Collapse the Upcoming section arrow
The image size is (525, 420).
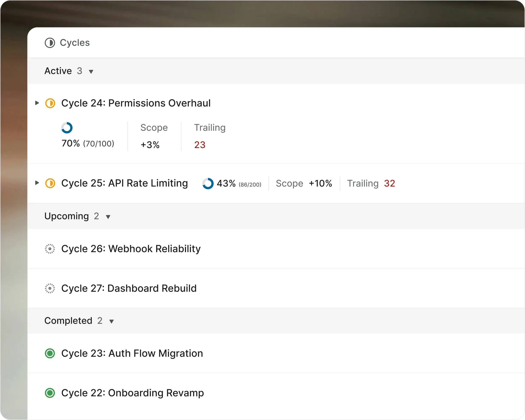(108, 217)
